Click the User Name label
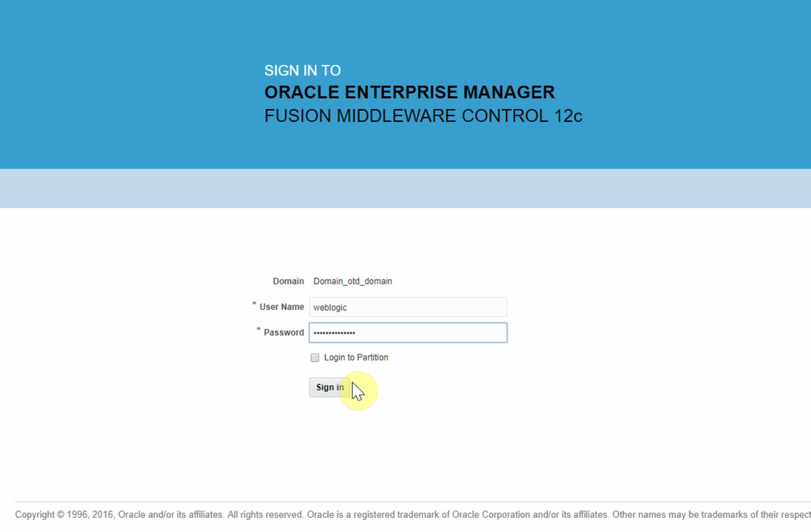 282,307
